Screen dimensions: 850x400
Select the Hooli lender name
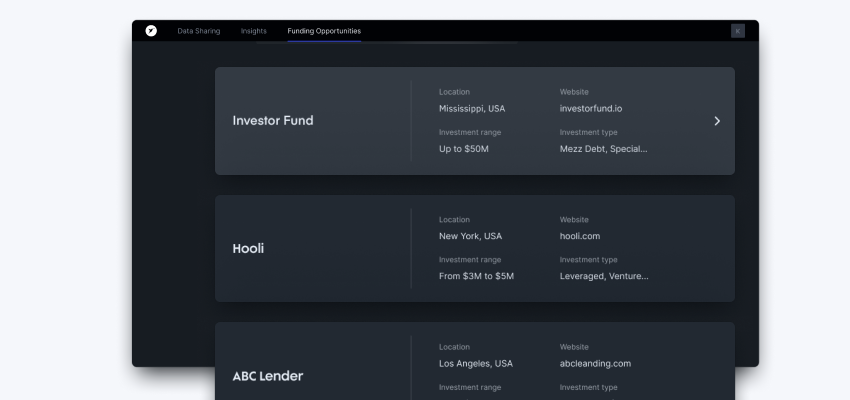pos(248,248)
